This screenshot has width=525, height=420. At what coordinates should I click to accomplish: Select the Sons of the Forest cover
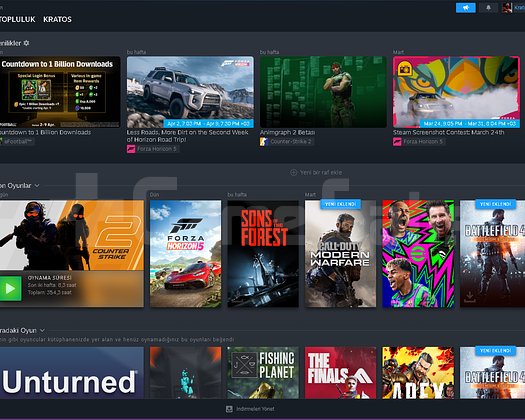click(263, 254)
